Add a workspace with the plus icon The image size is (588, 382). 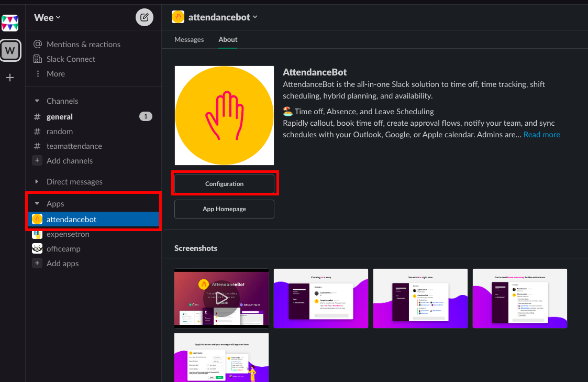[x=10, y=78]
